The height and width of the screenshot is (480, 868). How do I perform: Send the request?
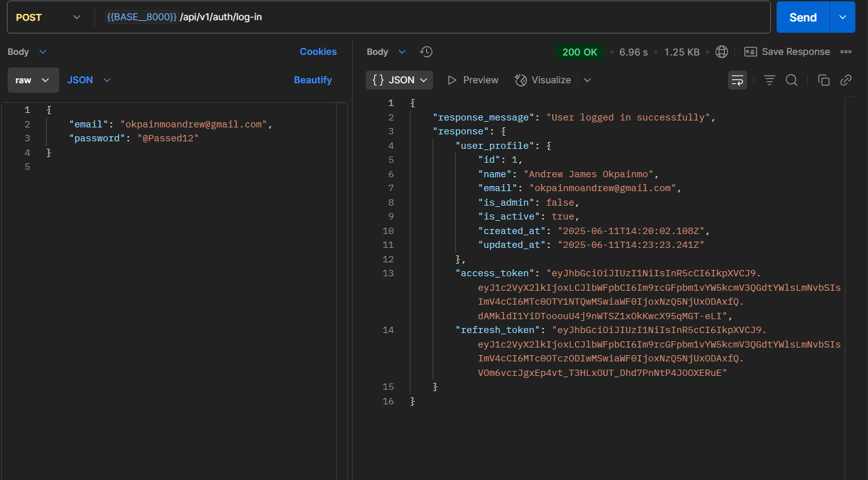pos(803,17)
